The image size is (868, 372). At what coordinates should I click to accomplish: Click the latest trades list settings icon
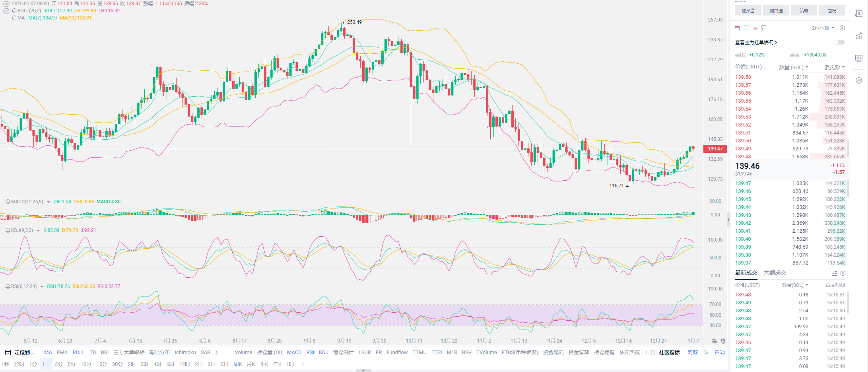pyautogui.click(x=843, y=273)
